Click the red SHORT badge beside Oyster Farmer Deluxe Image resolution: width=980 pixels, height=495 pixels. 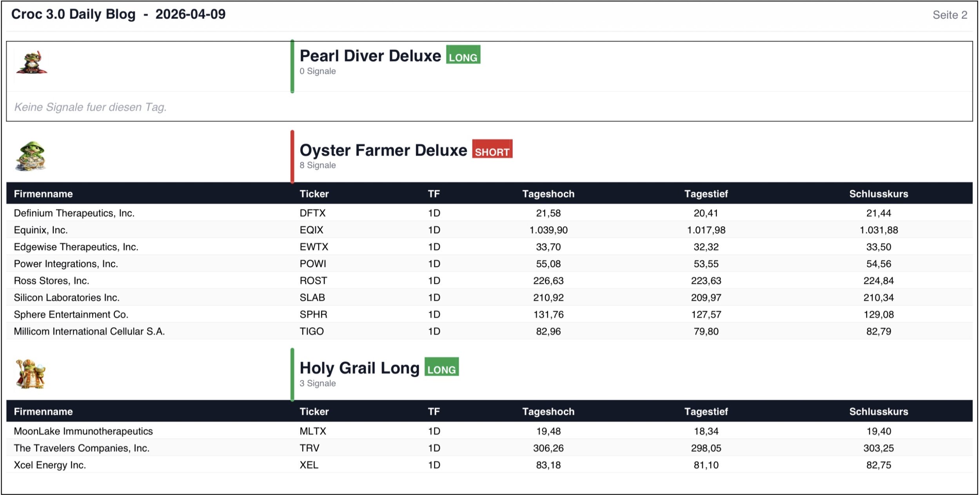[x=492, y=149]
